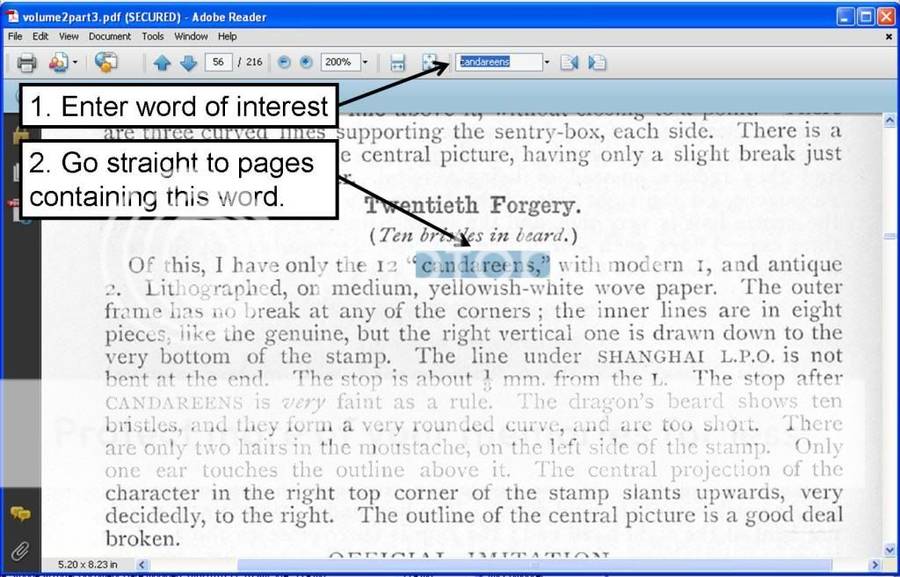900x577 pixels.
Task: Click the fit page view icon
Action: click(x=430, y=62)
